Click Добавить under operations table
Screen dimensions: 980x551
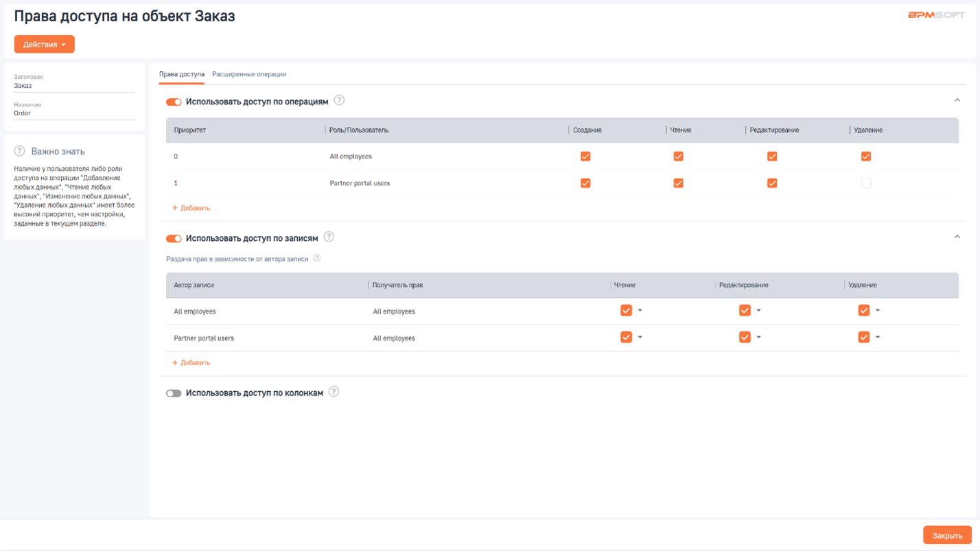(191, 208)
